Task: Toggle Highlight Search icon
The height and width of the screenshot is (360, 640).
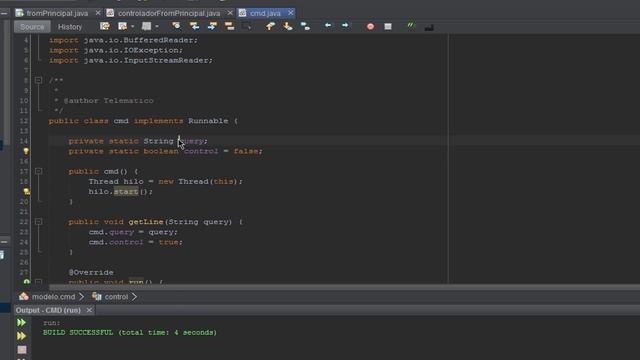Action: coord(229,27)
